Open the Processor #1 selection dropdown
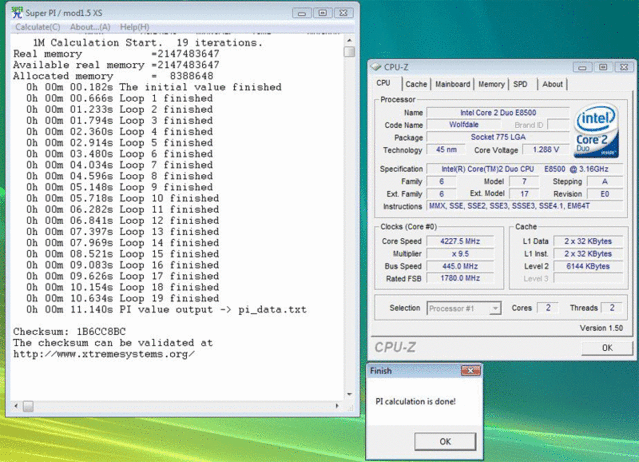 (464, 308)
